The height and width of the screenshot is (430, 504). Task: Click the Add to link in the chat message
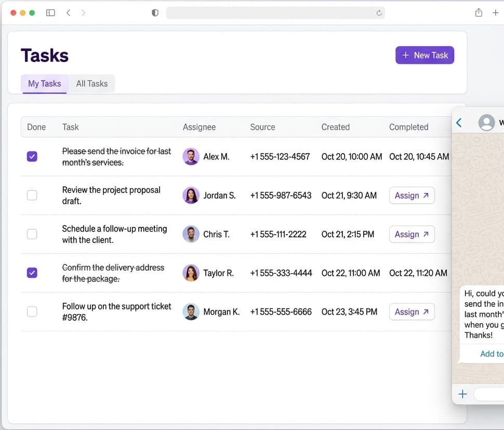point(492,354)
